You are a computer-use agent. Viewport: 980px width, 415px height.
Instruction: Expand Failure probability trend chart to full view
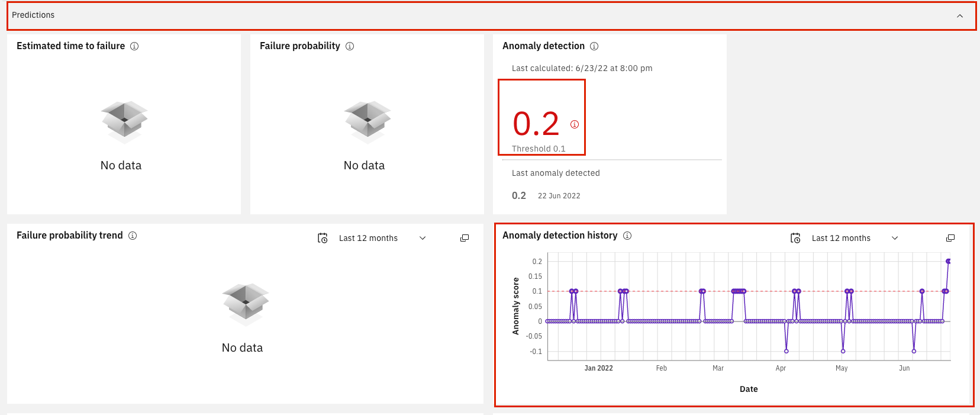[x=465, y=238]
